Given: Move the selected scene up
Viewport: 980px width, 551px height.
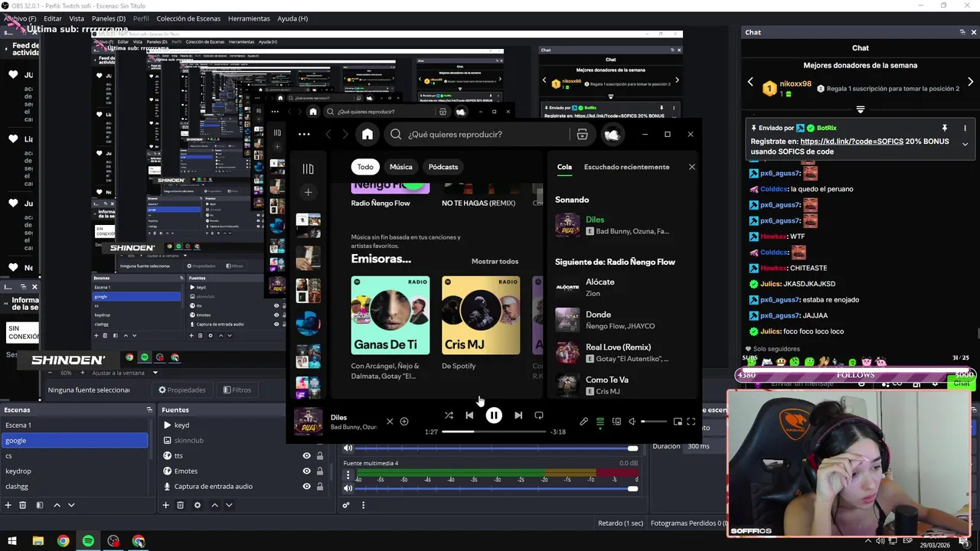Looking at the screenshot, I should point(57,505).
